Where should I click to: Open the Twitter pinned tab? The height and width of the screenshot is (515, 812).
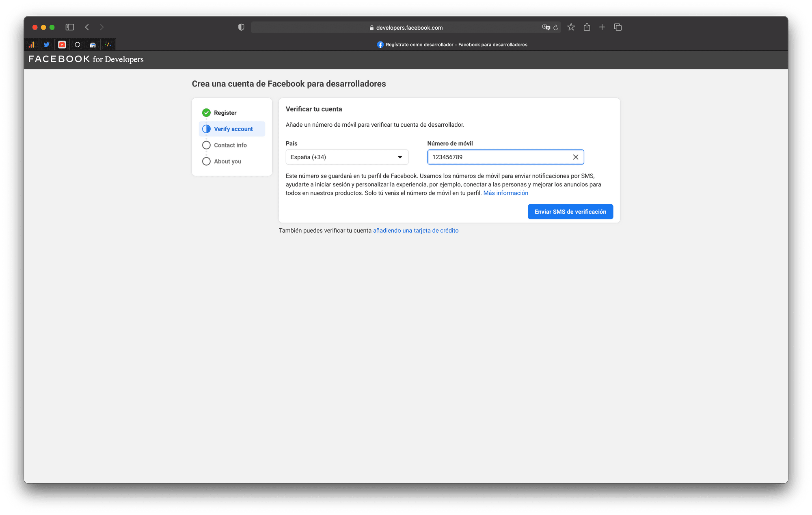pyautogui.click(x=47, y=45)
